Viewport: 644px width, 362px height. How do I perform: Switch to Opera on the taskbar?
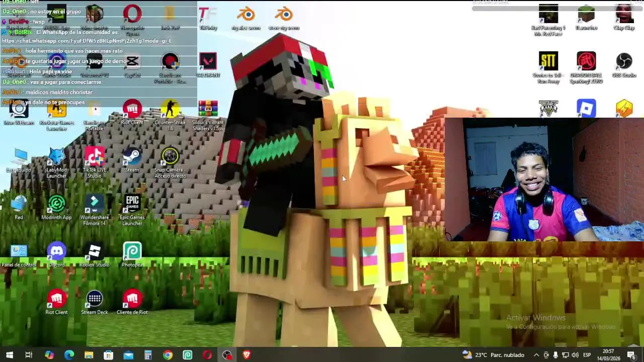(207, 355)
